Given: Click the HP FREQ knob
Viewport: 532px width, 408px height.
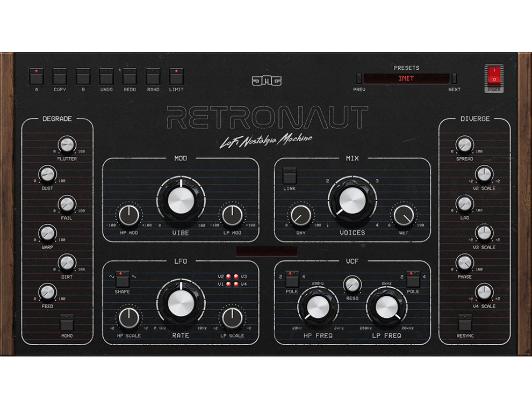Looking at the screenshot, I should (x=318, y=308).
